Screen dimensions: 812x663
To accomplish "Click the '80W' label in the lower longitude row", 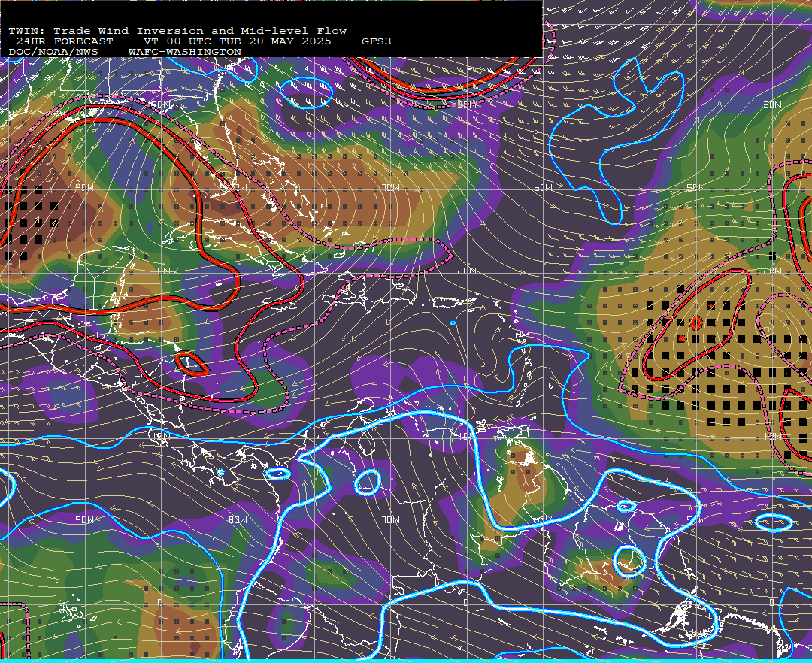I will tap(238, 519).
